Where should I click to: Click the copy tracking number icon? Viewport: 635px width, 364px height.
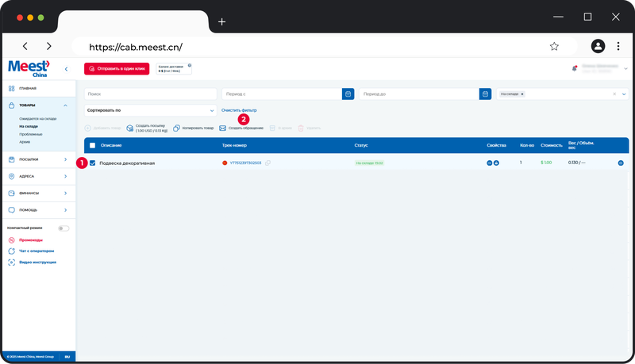coord(268,163)
